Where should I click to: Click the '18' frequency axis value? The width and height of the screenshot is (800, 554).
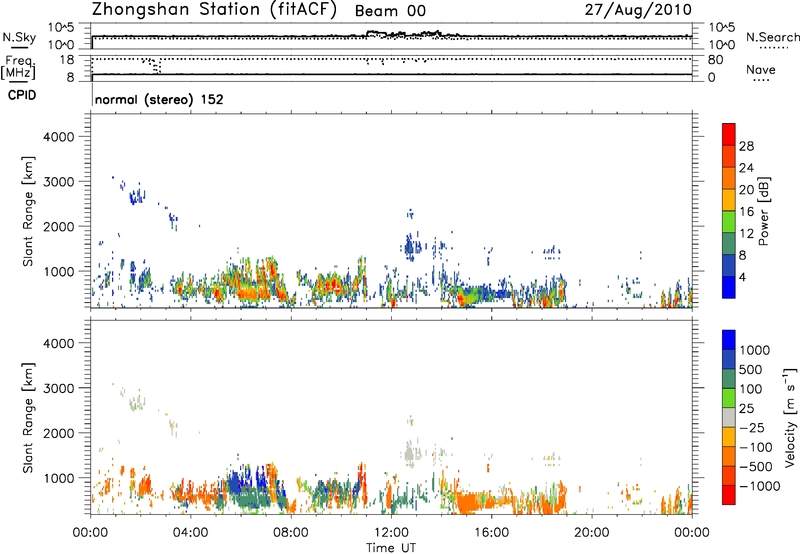pos(66,60)
